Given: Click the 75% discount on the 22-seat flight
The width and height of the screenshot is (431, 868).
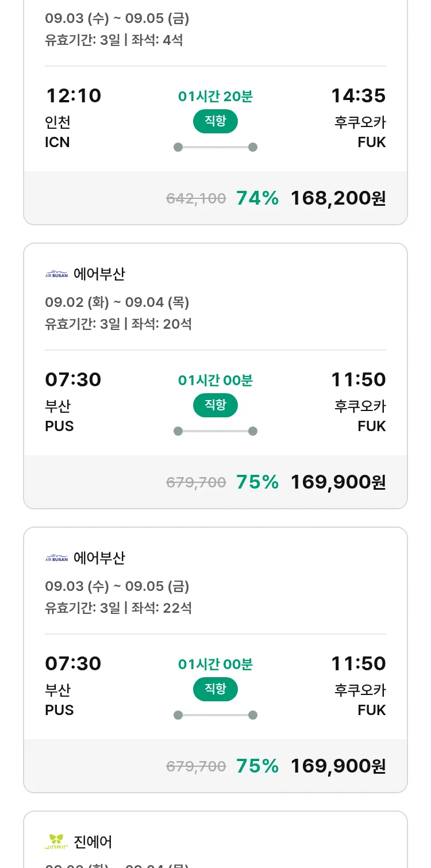Looking at the screenshot, I should click(x=257, y=766).
